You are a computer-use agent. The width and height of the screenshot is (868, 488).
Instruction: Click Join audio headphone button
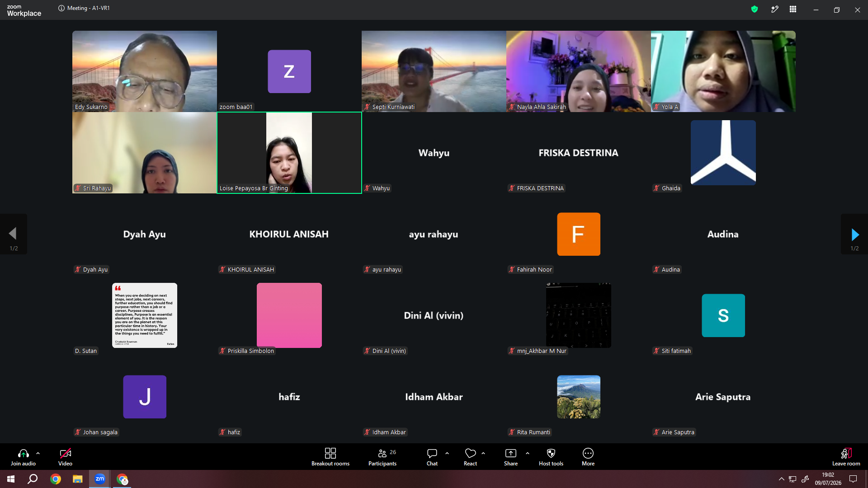(23, 456)
